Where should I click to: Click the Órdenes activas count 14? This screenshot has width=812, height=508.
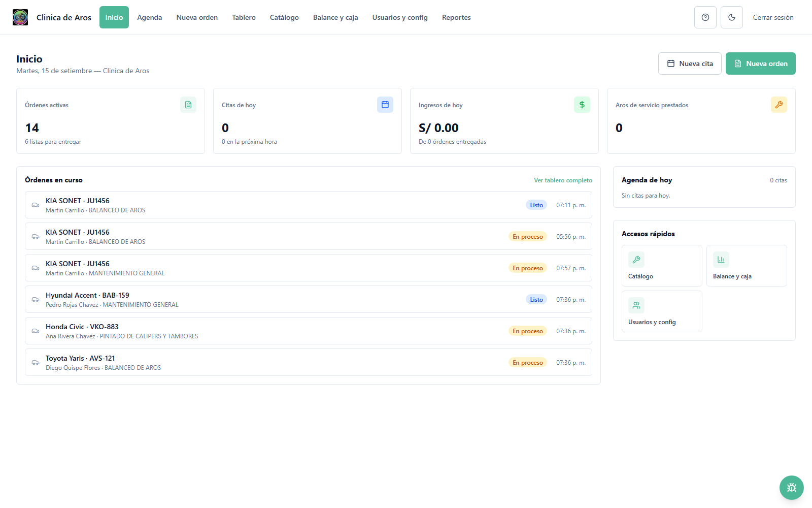tap(32, 128)
